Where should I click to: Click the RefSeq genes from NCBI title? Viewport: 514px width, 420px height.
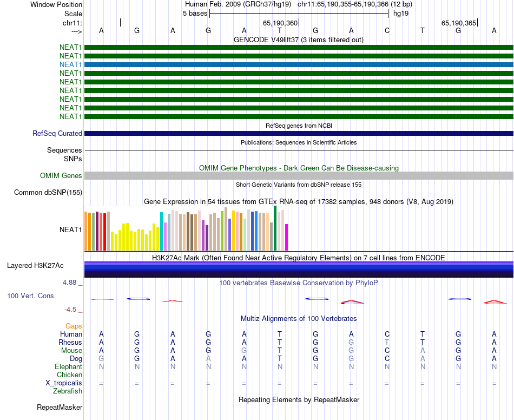click(299, 126)
